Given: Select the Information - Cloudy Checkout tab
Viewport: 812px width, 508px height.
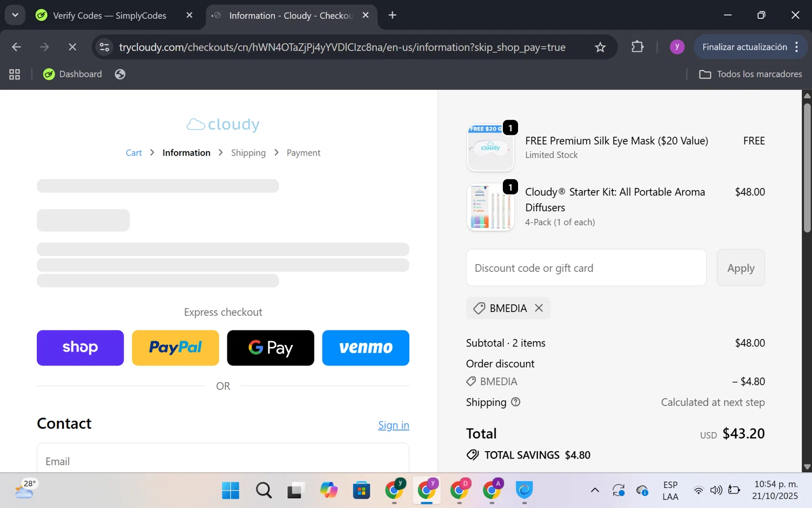Looking at the screenshot, I should click(290, 16).
